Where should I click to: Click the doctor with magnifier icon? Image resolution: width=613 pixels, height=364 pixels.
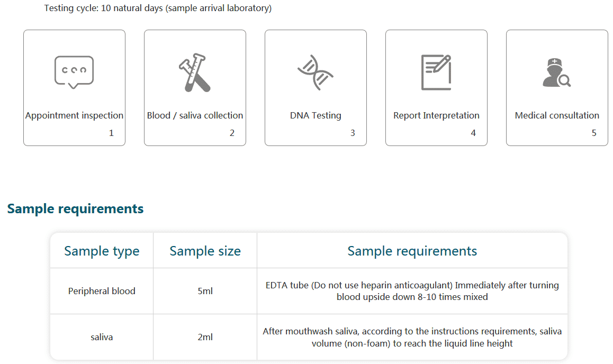(x=556, y=72)
